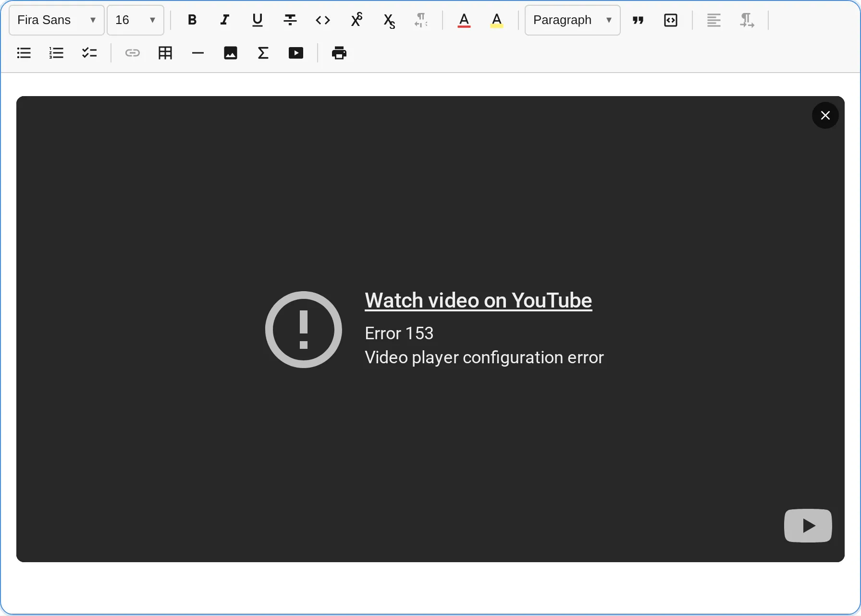Open the Fira Sans font family dropdown
Image resolution: width=861 pixels, height=616 pixels.
[x=57, y=20]
